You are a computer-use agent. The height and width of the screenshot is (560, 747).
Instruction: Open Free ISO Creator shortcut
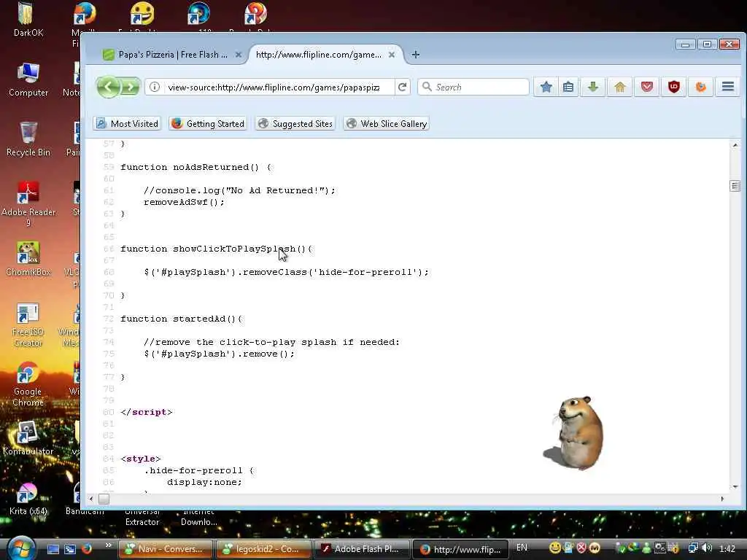28,324
